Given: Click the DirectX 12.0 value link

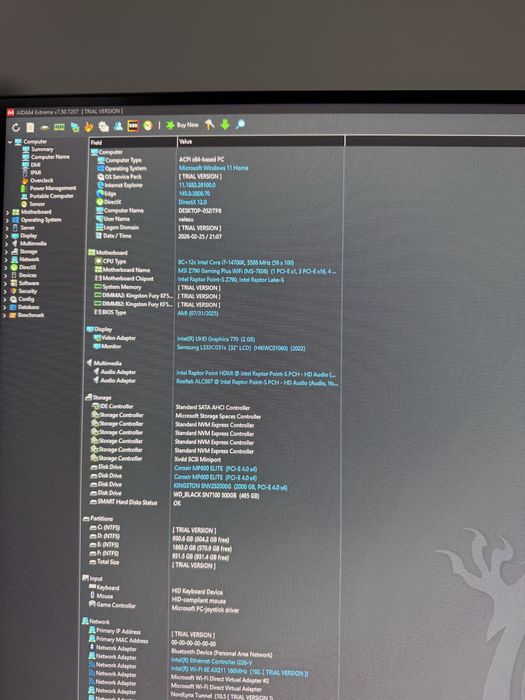Looking at the screenshot, I should [192, 202].
